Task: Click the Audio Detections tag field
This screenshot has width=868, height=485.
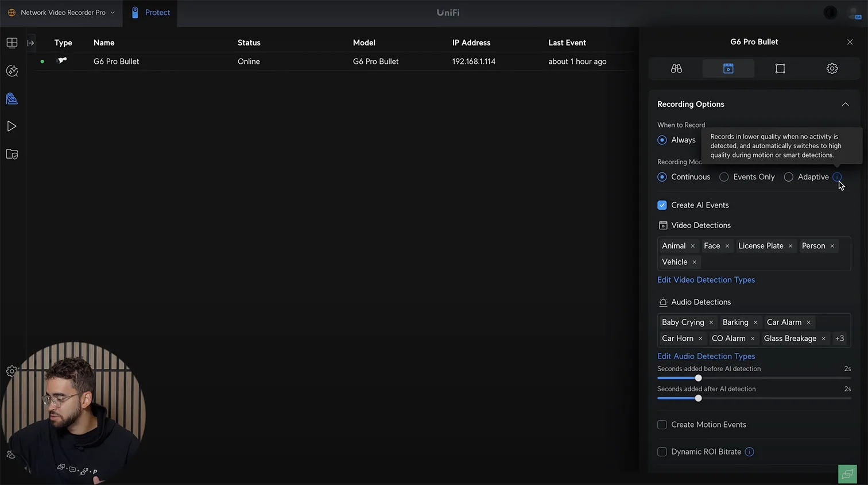Action: click(754, 330)
